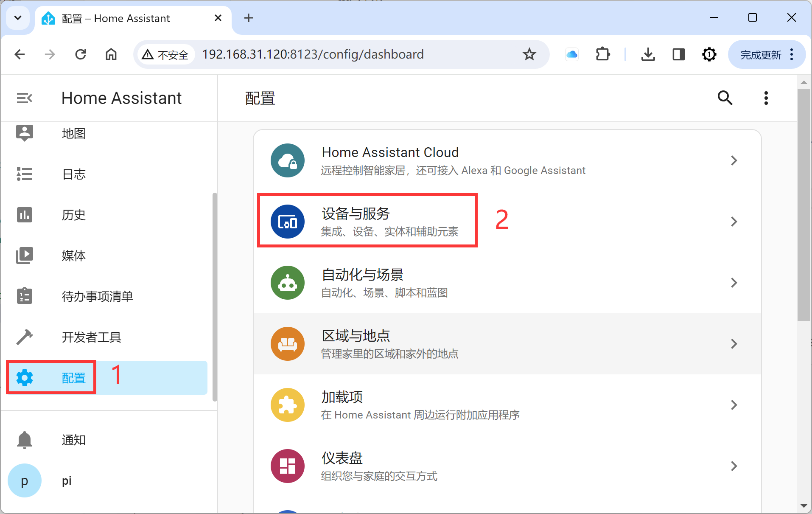Click the gear-shaped extension icon in toolbar
This screenshot has width=812, height=514.
(x=709, y=54)
